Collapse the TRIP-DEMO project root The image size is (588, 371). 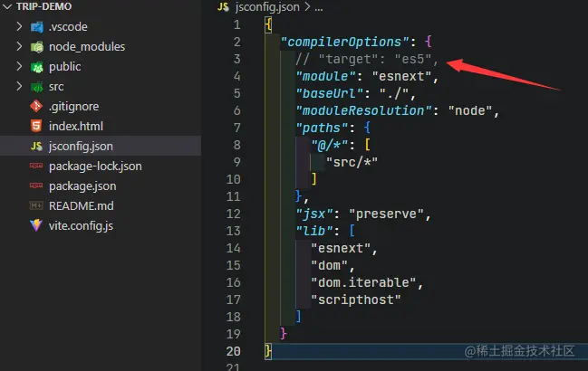(7, 6)
